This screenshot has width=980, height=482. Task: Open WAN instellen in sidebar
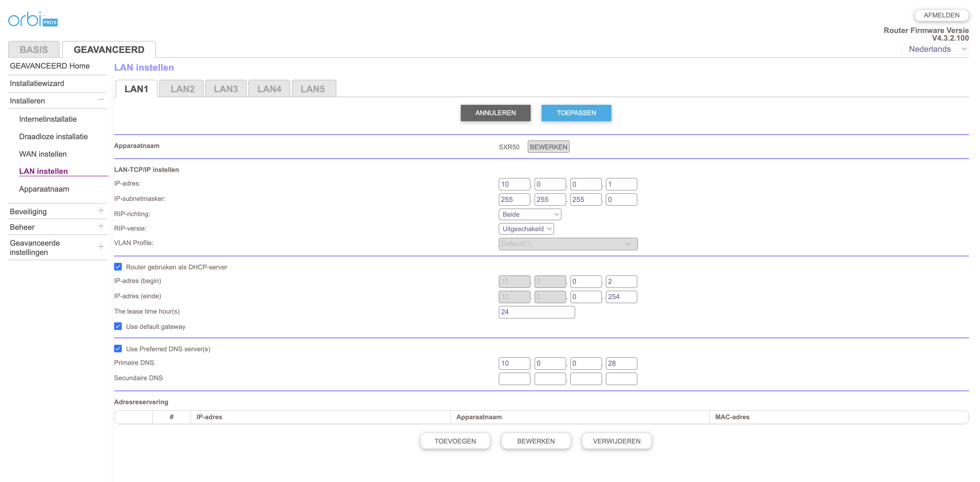pos(43,154)
